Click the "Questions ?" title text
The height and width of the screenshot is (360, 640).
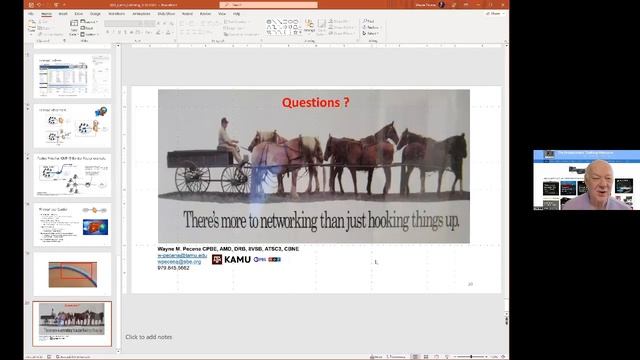tap(316, 102)
